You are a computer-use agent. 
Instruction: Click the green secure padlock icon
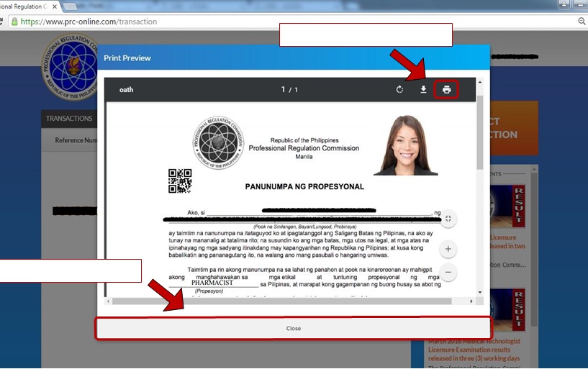(x=14, y=22)
